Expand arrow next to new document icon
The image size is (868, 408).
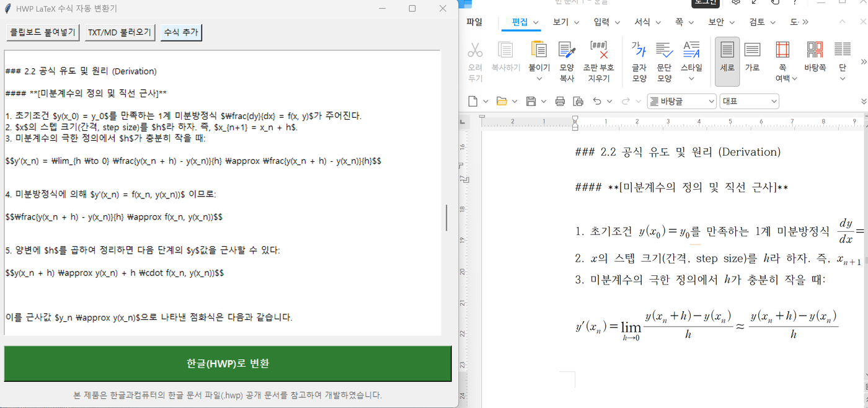[485, 101]
